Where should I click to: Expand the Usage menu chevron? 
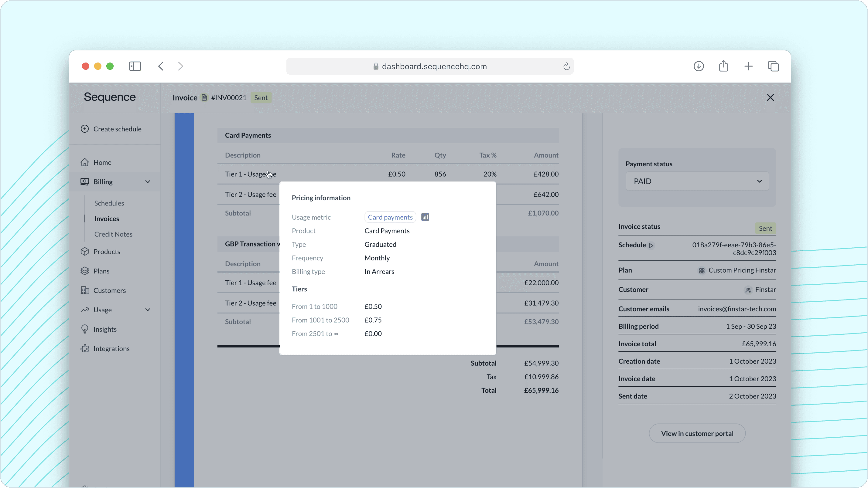[x=148, y=310]
